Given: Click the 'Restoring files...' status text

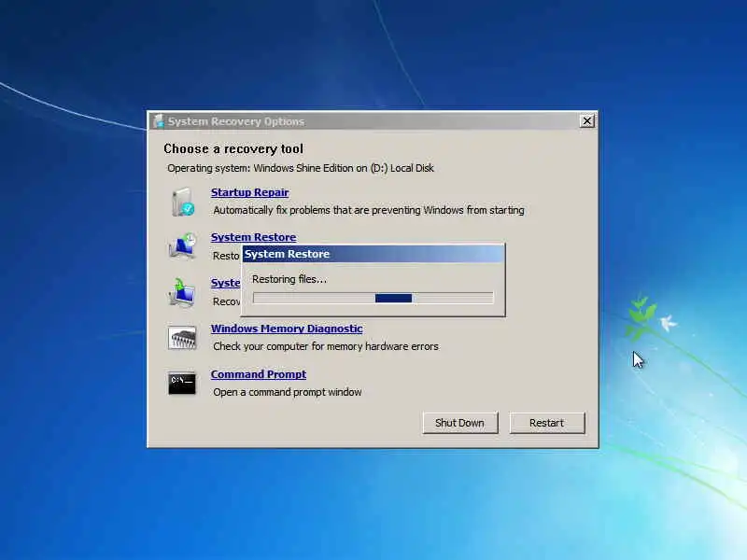Looking at the screenshot, I should [x=289, y=279].
